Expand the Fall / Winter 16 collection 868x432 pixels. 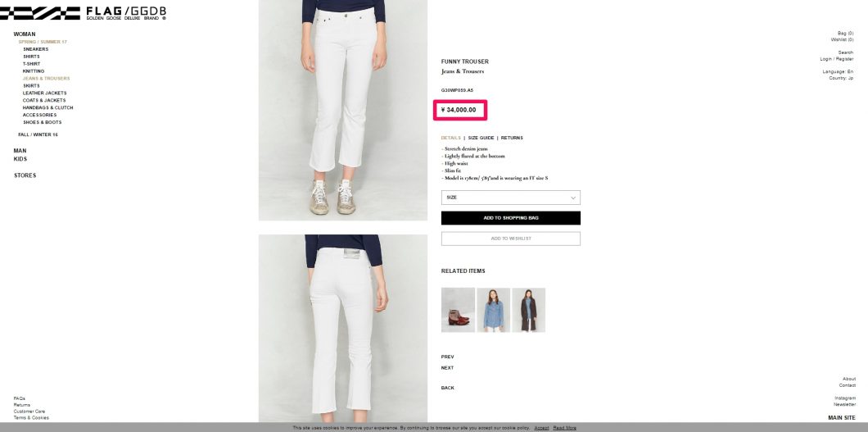(x=38, y=134)
